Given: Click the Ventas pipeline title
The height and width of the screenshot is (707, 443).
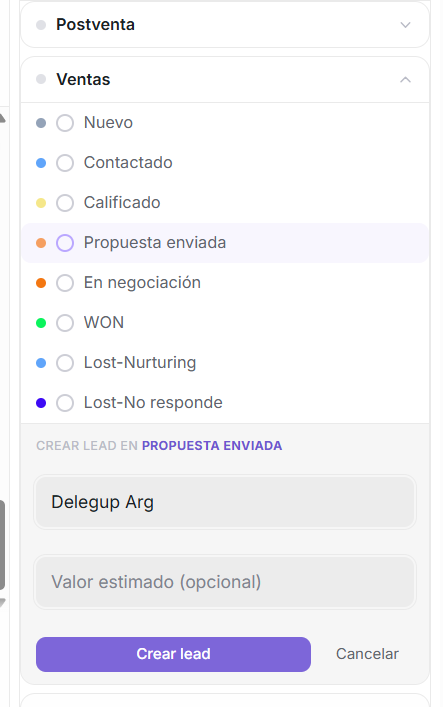Looking at the screenshot, I should [83, 79].
